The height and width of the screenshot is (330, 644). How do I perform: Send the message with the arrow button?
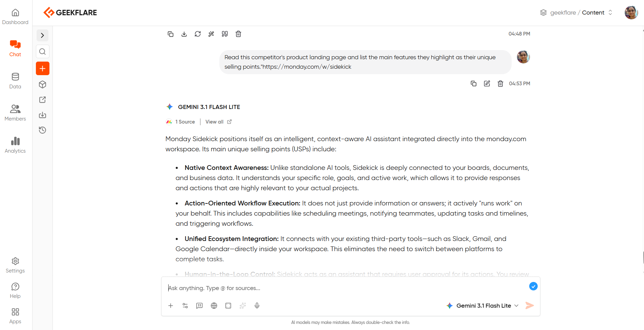point(530,306)
